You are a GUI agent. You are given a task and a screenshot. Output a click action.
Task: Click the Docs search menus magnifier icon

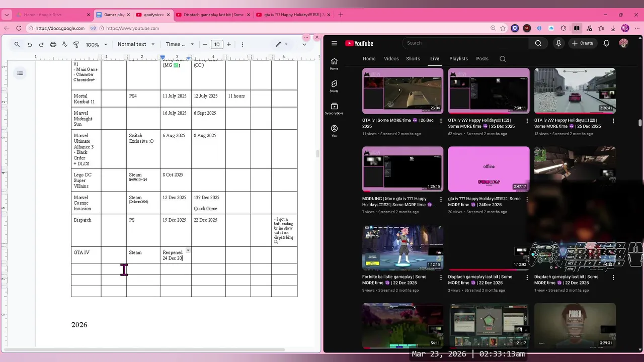(x=17, y=44)
